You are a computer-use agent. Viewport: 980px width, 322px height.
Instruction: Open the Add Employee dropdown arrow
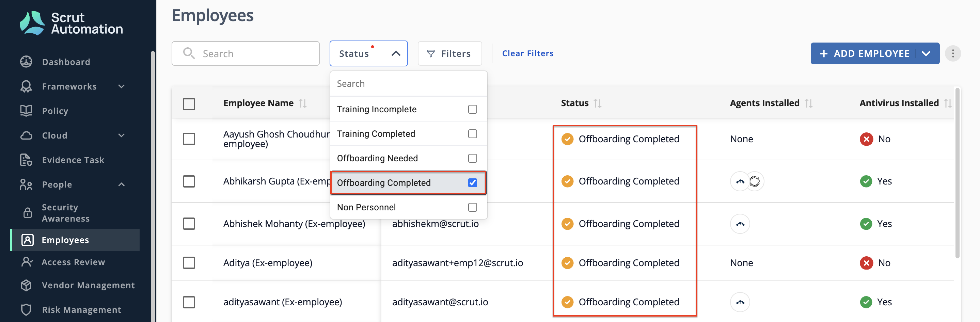click(x=926, y=53)
